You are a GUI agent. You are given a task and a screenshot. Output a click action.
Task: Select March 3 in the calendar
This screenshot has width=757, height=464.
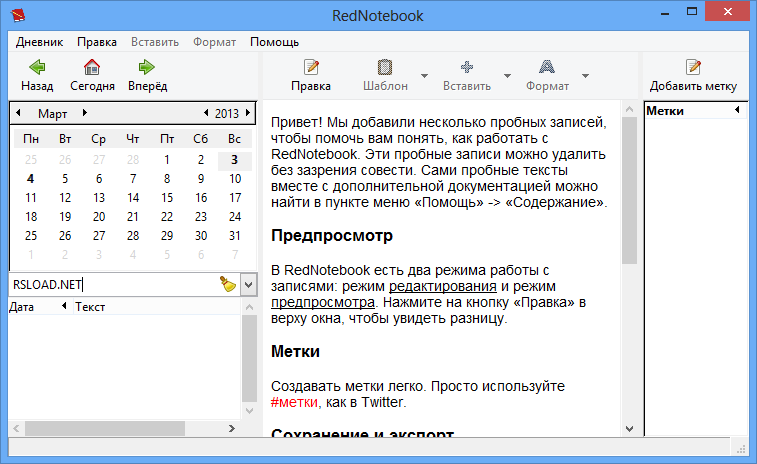tap(235, 160)
